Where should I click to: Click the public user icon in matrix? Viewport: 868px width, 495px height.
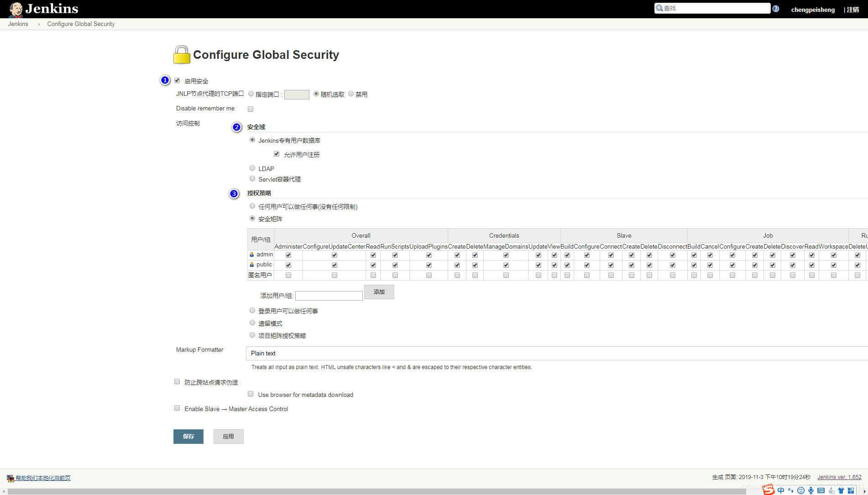pyautogui.click(x=251, y=265)
